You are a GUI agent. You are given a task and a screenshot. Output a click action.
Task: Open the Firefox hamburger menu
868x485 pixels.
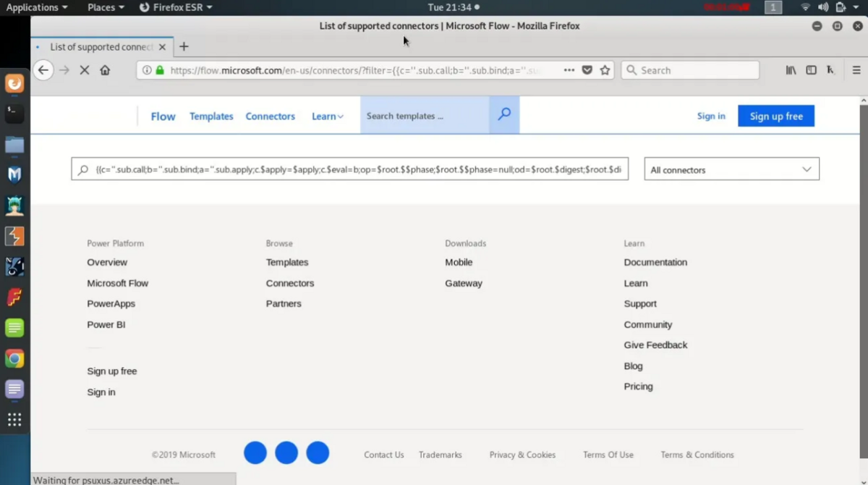pyautogui.click(x=856, y=70)
